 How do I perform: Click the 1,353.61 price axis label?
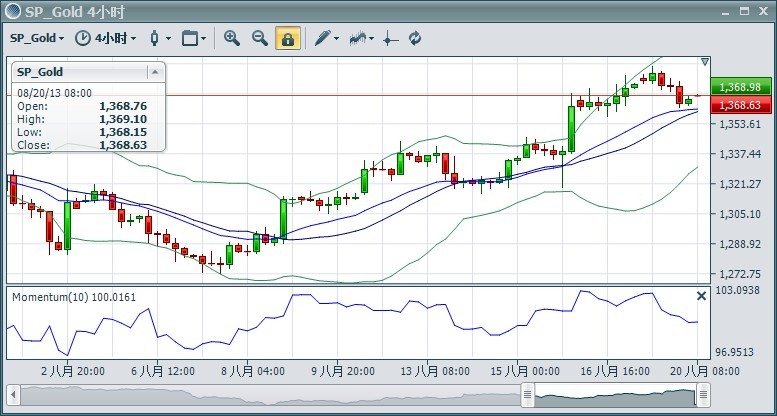click(740, 124)
